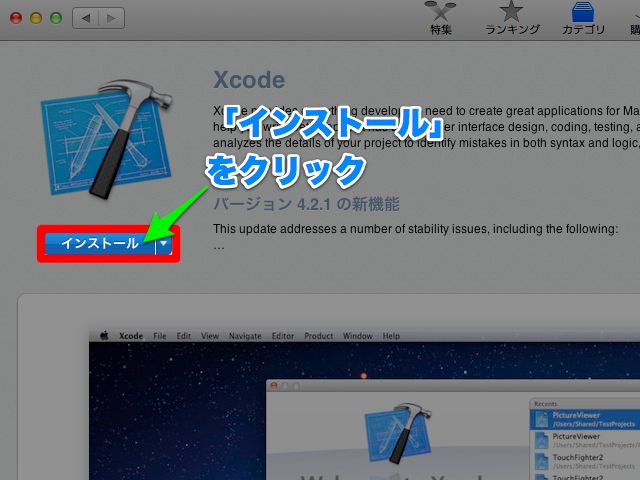Click the Xcode title heading
This screenshot has width=640, height=480.
(x=249, y=80)
